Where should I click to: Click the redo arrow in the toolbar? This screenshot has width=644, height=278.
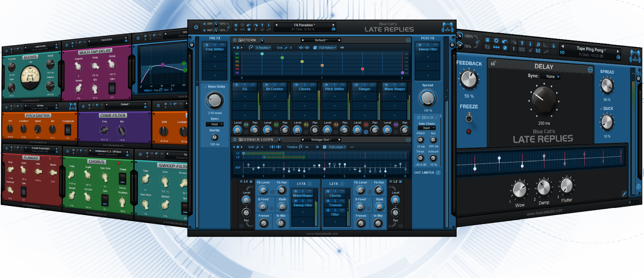(255, 25)
